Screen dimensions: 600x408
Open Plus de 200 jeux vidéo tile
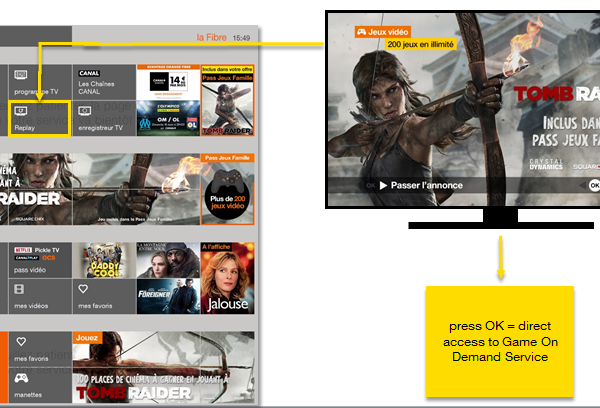tap(227, 189)
